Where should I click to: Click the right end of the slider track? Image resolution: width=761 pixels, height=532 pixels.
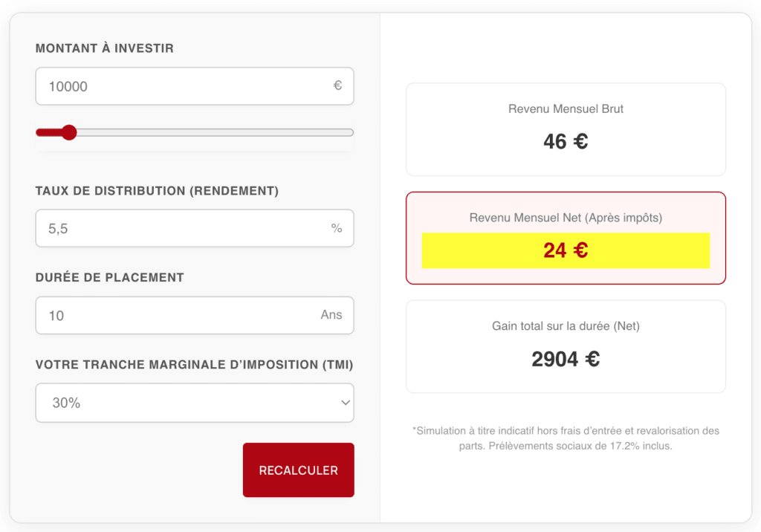coord(349,132)
